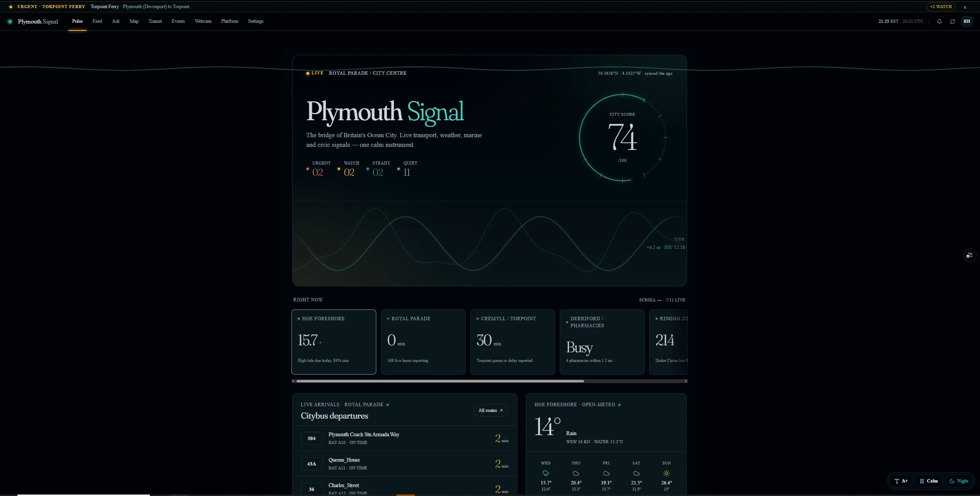The image size is (980, 496).
Task: Click the 504 route badge
Action: pos(312,439)
